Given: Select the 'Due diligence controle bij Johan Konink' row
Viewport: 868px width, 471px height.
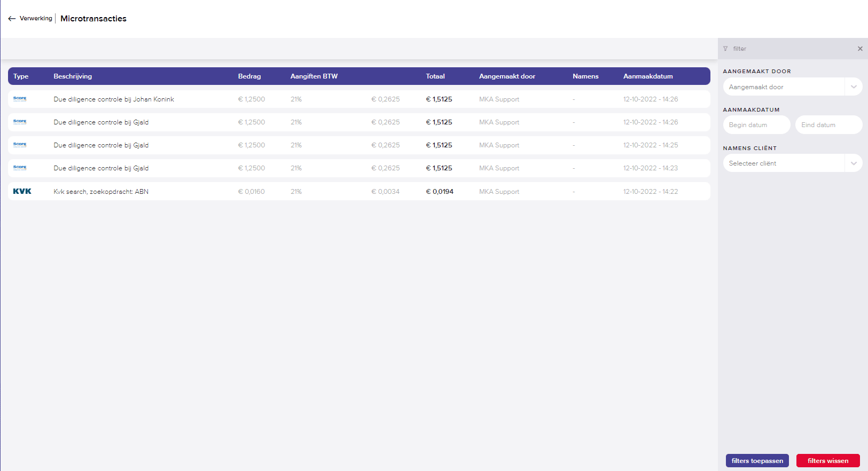Looking at the screenshot, I should click(359, 99).
